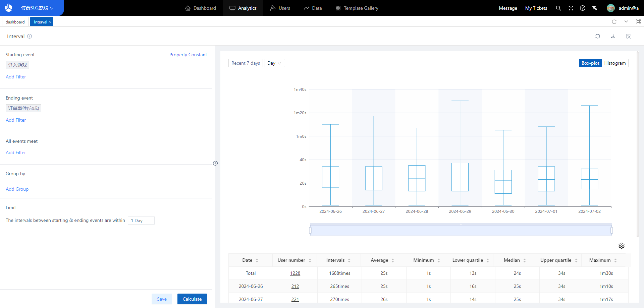Click the Property Constant link
644x308 pixels.
pos(188,55)
